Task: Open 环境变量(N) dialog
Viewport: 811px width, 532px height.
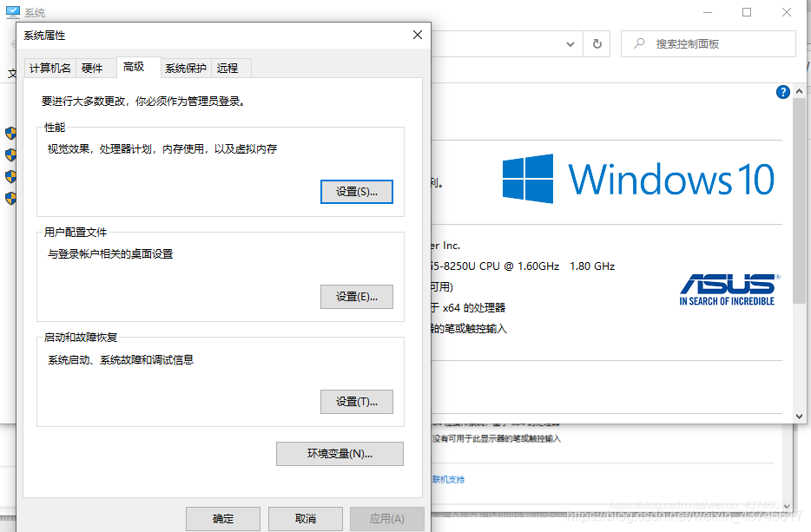Action: point(340,454)
